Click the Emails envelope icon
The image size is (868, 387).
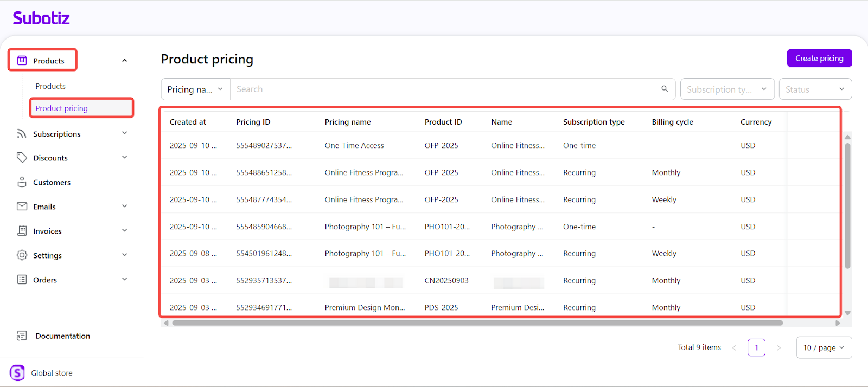(22, 207)
